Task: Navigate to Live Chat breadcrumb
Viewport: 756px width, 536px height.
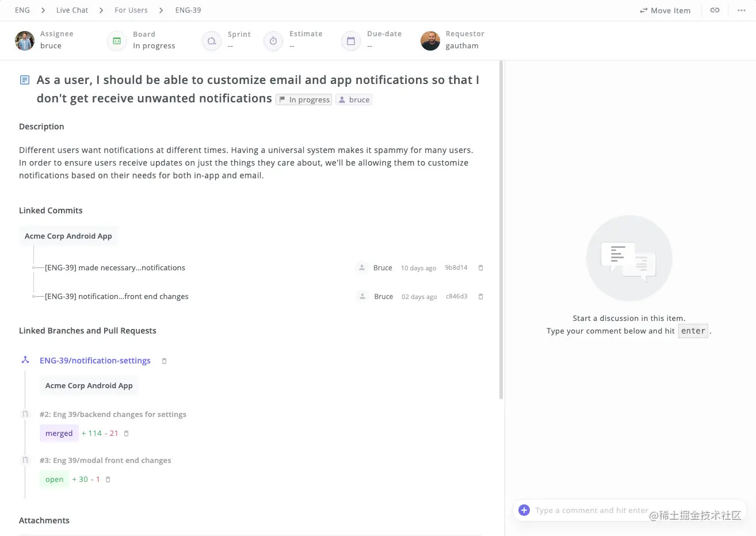Action: coord(72,10)
